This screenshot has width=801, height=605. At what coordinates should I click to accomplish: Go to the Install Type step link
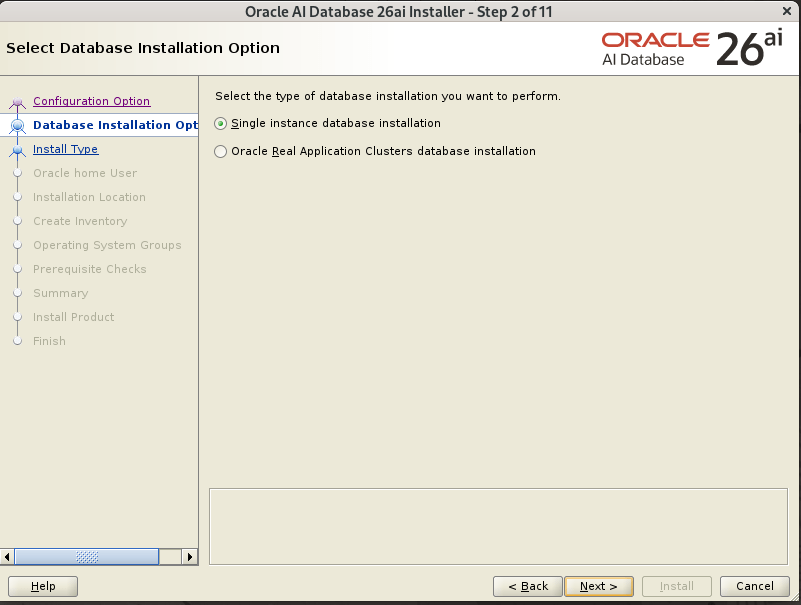65,149
